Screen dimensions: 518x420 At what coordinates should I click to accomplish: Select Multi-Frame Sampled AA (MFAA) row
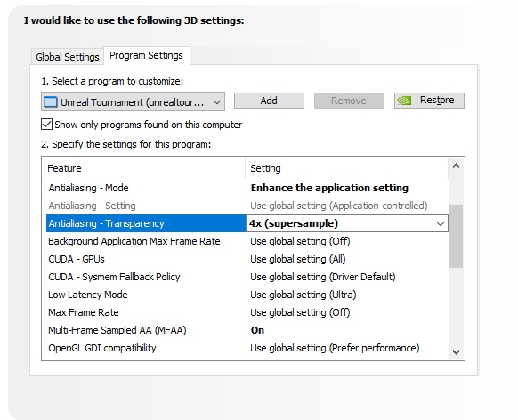247,330
